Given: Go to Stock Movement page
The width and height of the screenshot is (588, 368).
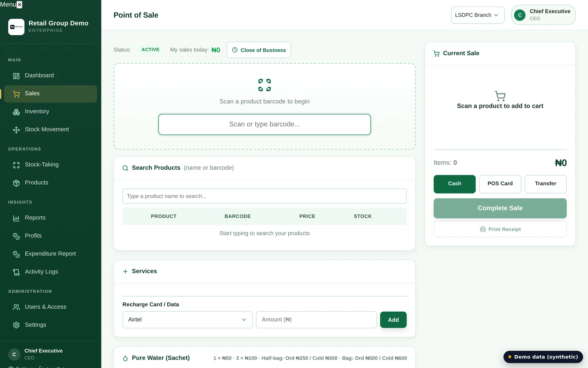Looking at the screenshot, I should pos(51,130).
